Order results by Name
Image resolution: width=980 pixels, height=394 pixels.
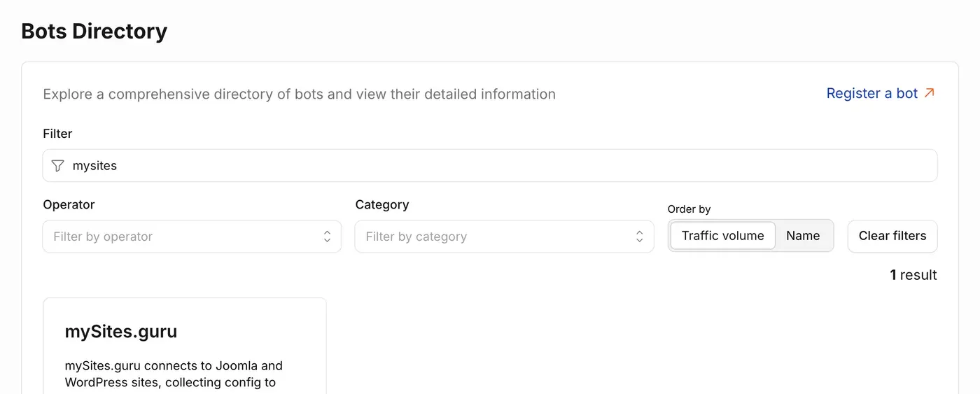[x=803, y=236]
